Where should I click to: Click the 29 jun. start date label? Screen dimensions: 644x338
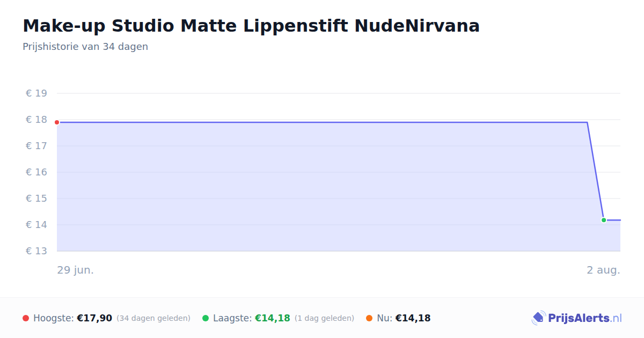click(76, 270)
